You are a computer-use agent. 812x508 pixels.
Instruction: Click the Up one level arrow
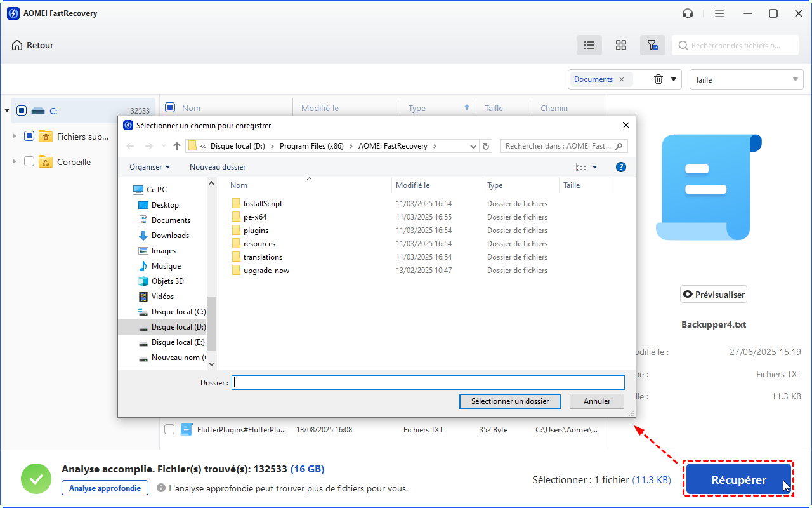177,146
